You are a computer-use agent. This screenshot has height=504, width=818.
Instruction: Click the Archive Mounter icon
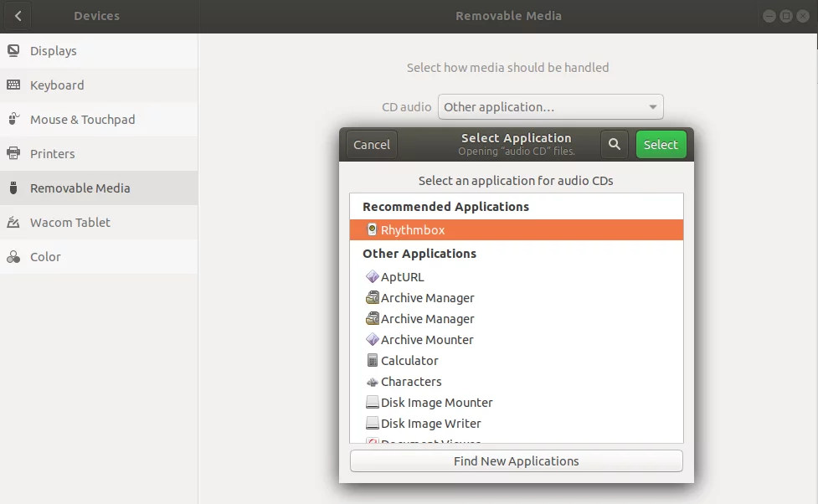373,340
